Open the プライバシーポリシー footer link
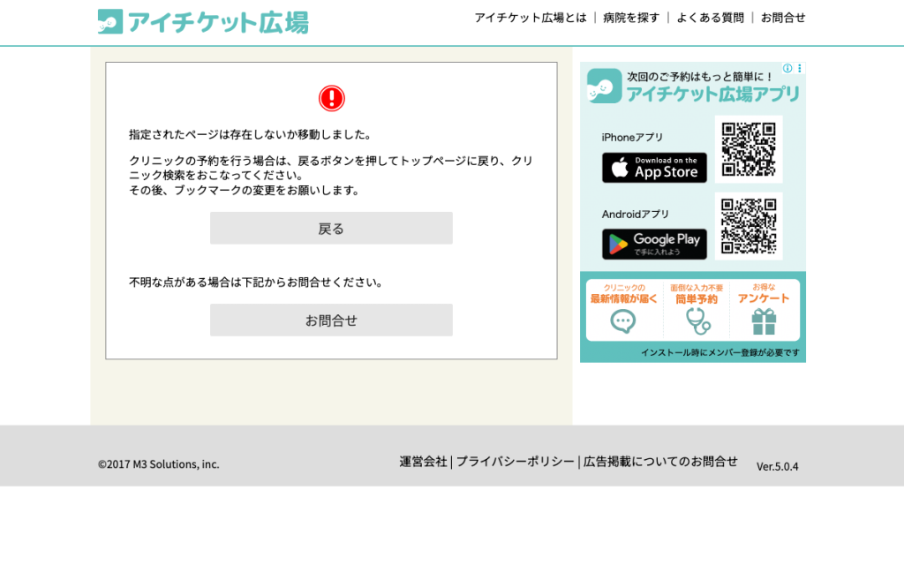The height and width of the screenshot is (588, 904). coord(516,461)
